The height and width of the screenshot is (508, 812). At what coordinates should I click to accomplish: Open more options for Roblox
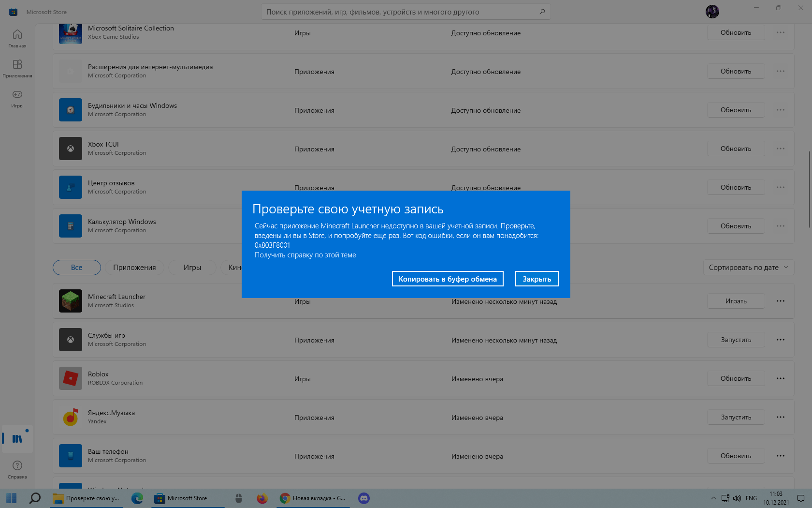click(781, 378)
